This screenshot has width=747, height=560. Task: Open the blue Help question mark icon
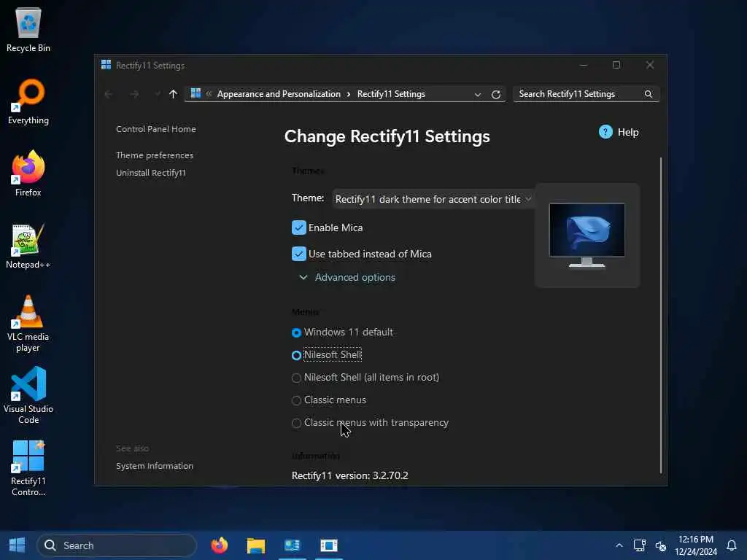pos(605,132)
